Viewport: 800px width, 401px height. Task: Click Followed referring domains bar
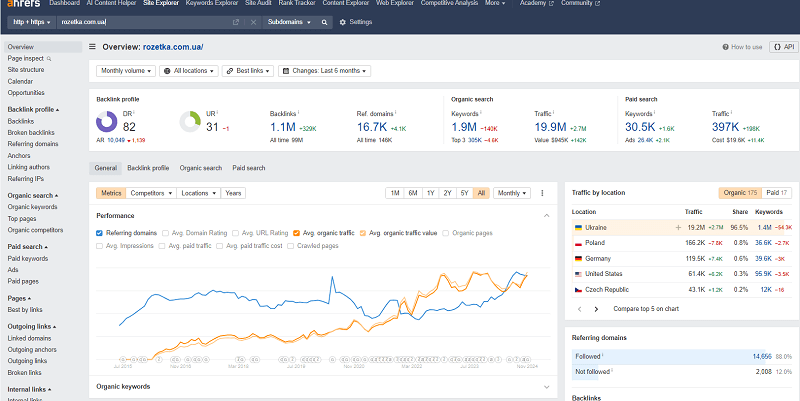[x=682, y=357]
